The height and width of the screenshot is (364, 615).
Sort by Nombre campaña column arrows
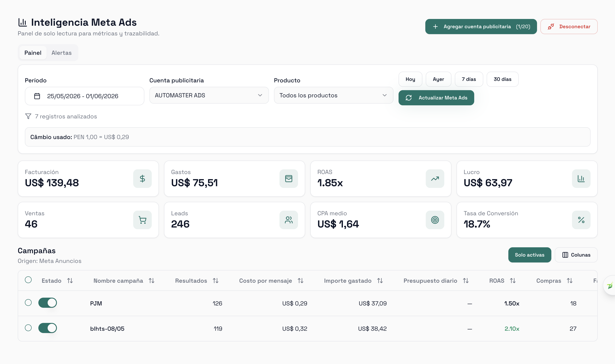[x=151, y=281]
